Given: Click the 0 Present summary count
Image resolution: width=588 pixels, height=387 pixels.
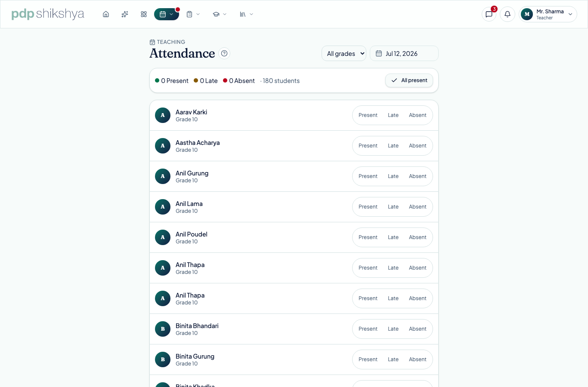Looking at the screenshot, I should pyautogui.click(x=172, y=81).
